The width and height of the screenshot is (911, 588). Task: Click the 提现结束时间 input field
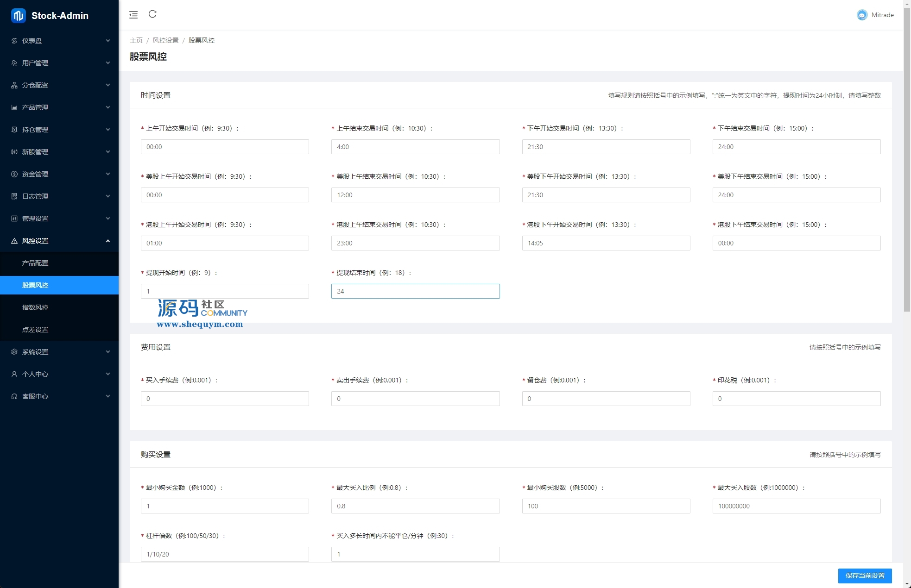coord(415,291)
